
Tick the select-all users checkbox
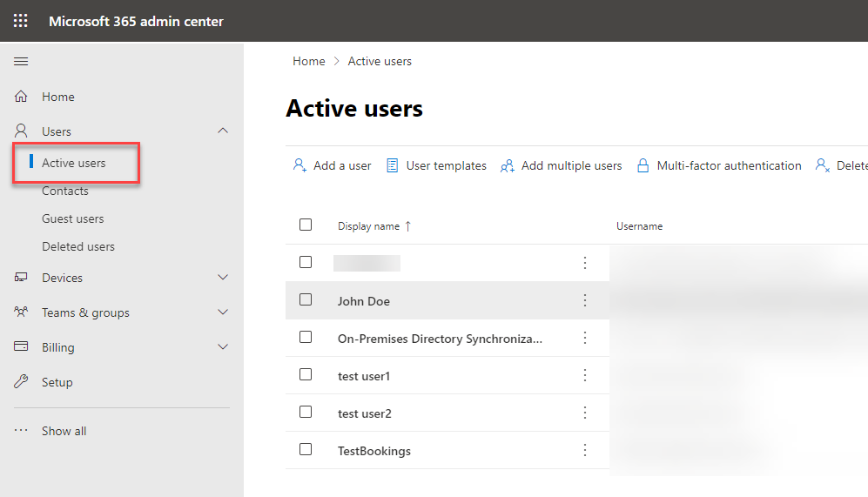click(x=306, y=225)
